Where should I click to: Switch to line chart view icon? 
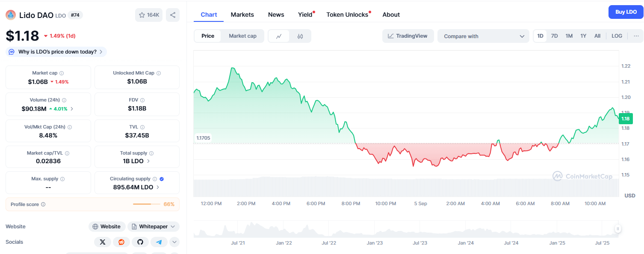pyautogui.click(x=279, y=36)
